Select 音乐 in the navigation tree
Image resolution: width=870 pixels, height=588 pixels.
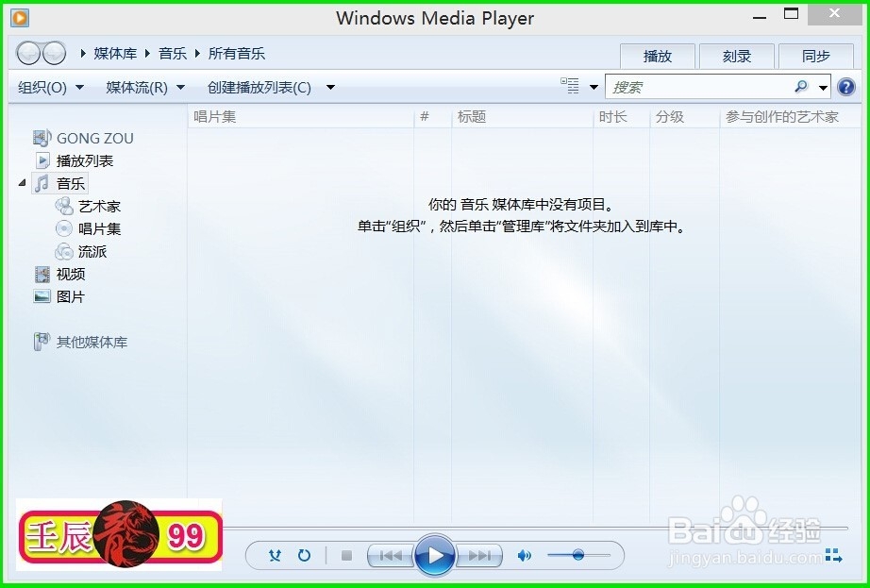coord(60,183)
